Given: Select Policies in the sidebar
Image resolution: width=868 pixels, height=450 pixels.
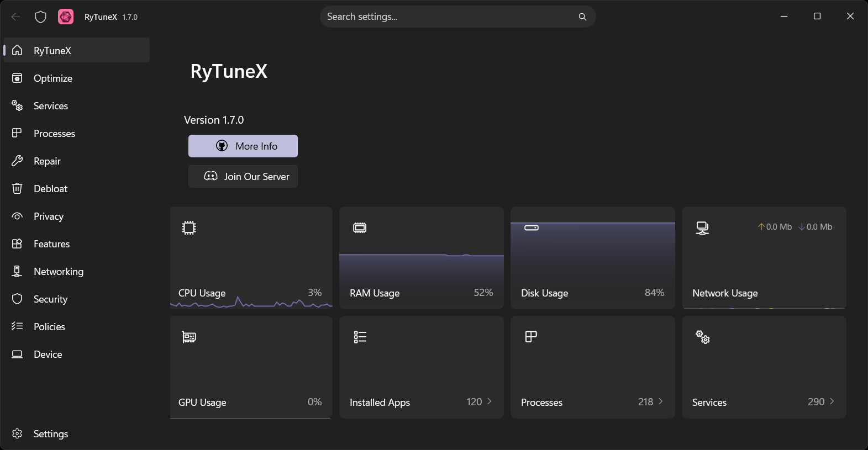Looking at the screenshot, I should tap(76, 326).
